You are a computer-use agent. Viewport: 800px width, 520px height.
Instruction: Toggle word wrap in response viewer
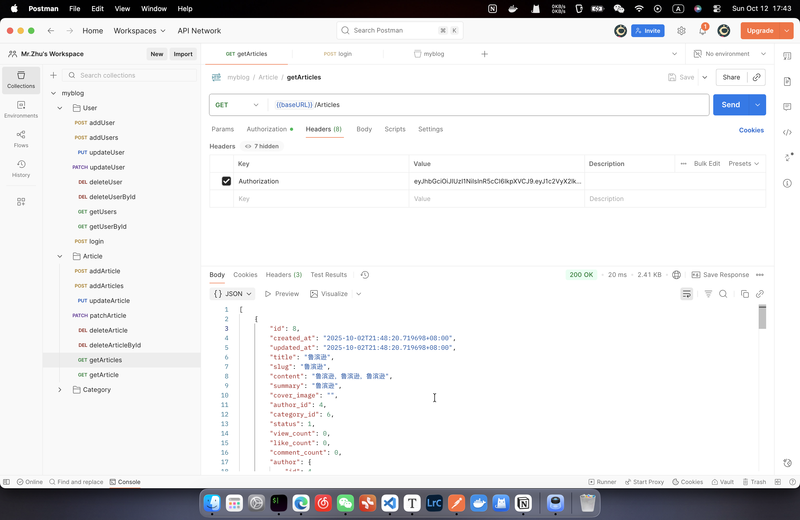(686, 294)
